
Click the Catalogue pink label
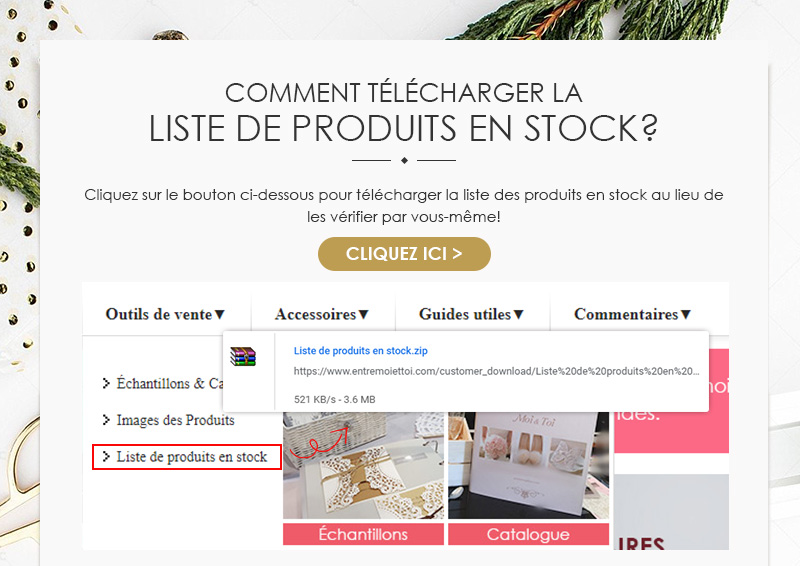(529, 534)
